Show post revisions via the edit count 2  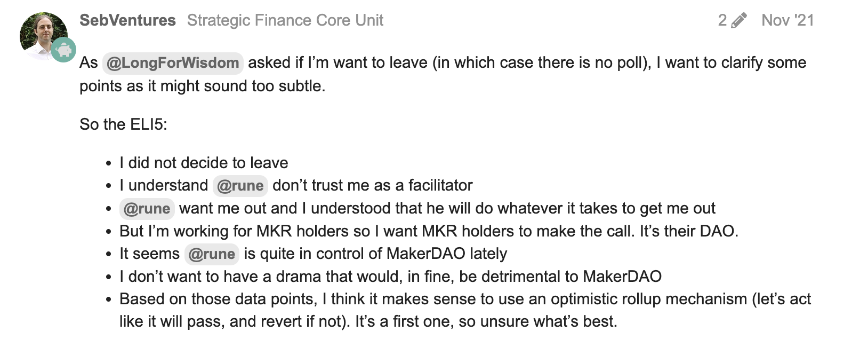click(722, 20)
